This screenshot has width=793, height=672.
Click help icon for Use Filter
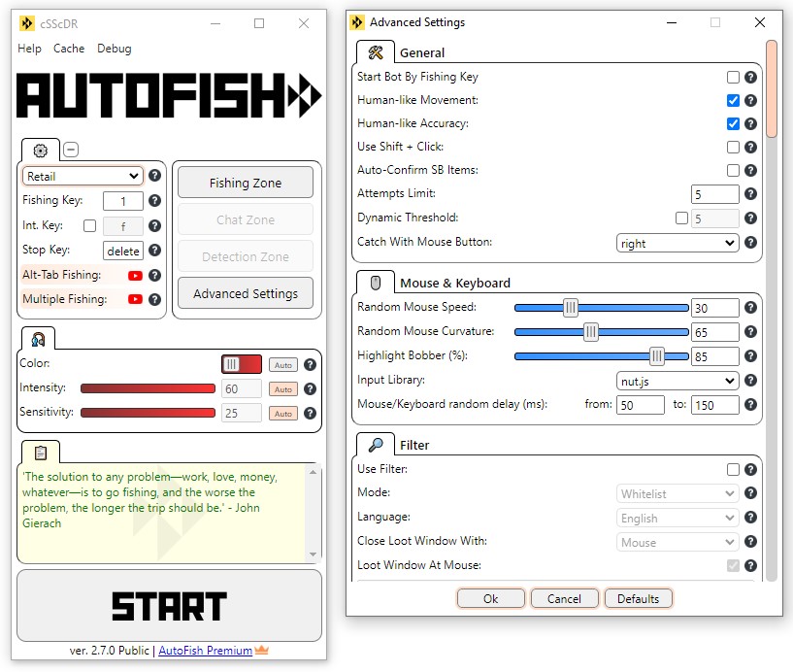tap(751, 470)
